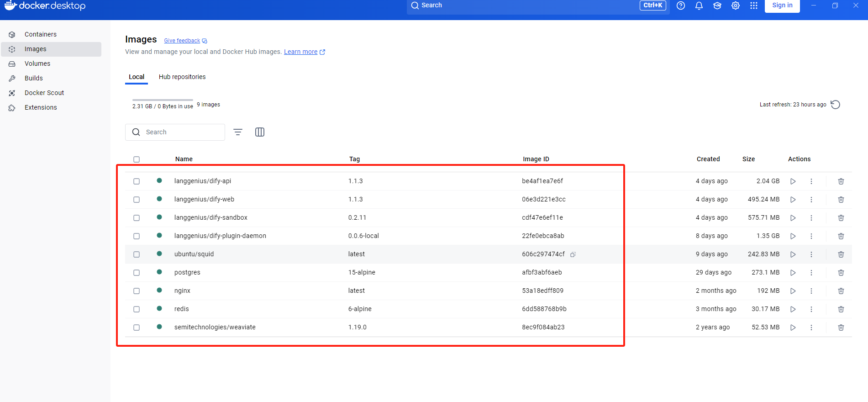Viewport: 868px width, 402px height.
Task: Open more actions for langgenius/dify-plugin-daemon
Action: point(811,236)
